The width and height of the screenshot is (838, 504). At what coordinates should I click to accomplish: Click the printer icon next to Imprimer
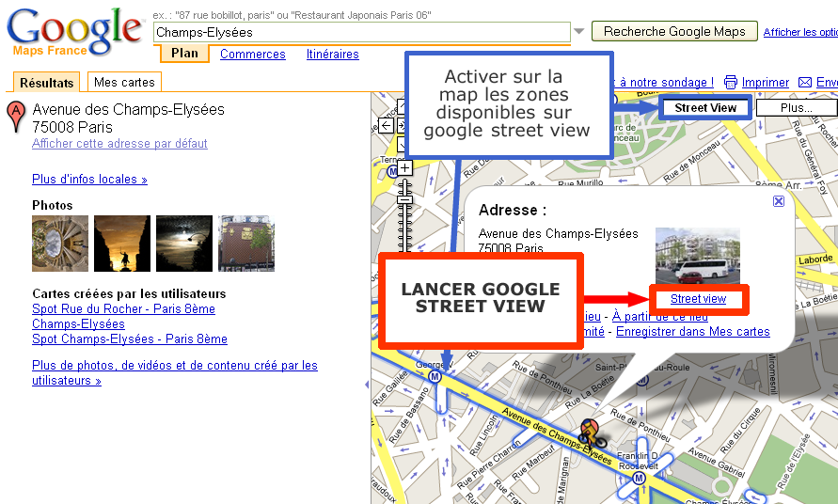[730, 83]
